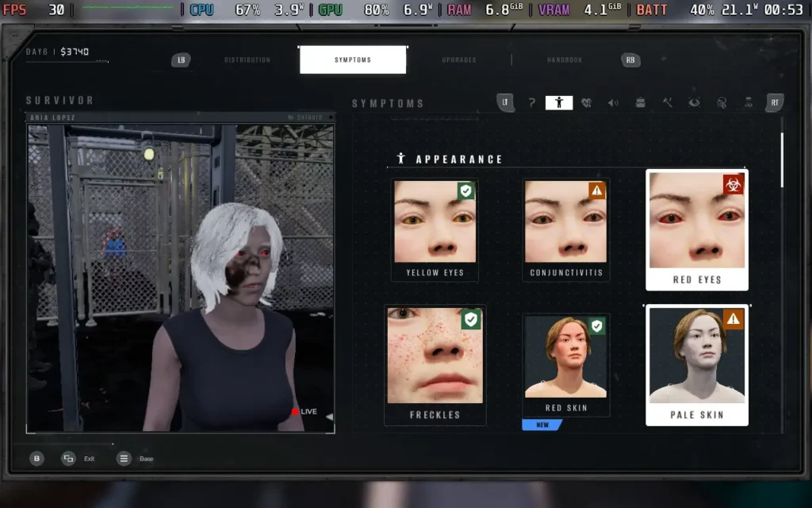Switch to the Distribution tab
Screen dimensions: 812x508
tap(247, 60)
